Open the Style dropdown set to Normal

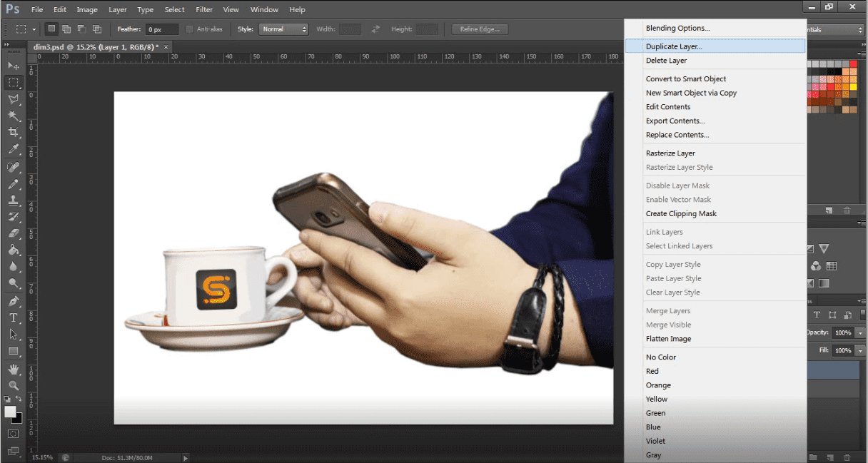[x=283, y=29]
